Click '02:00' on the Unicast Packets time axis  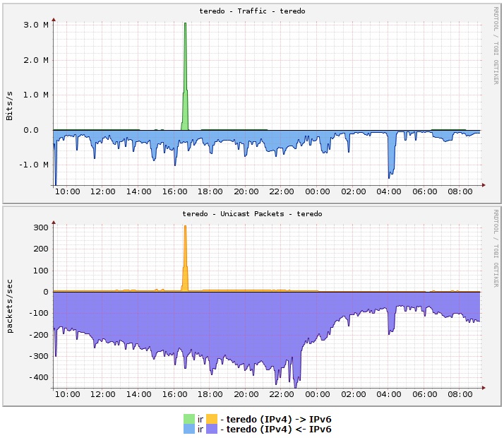[x=353, y=394]
